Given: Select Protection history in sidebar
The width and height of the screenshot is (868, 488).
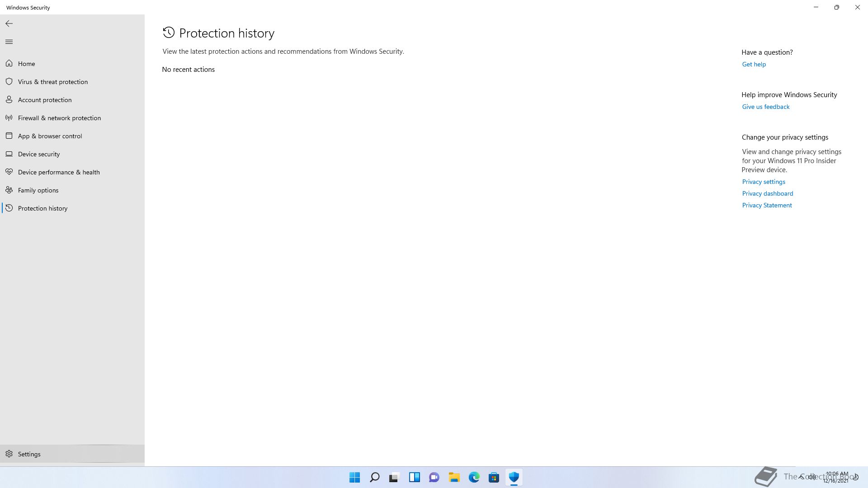Looking at the screenshot, I should click(x=42, y=208).
